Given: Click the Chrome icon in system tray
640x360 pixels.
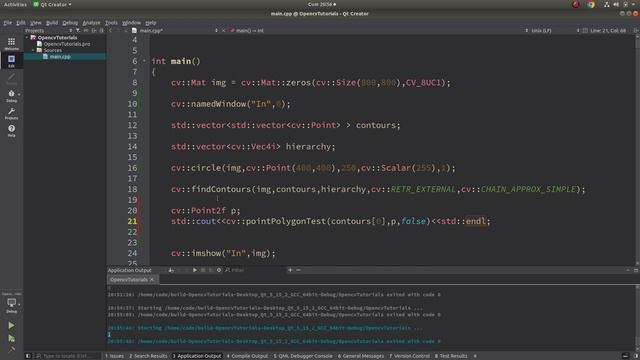Looking at the screenshot, I should click(591, 4).
